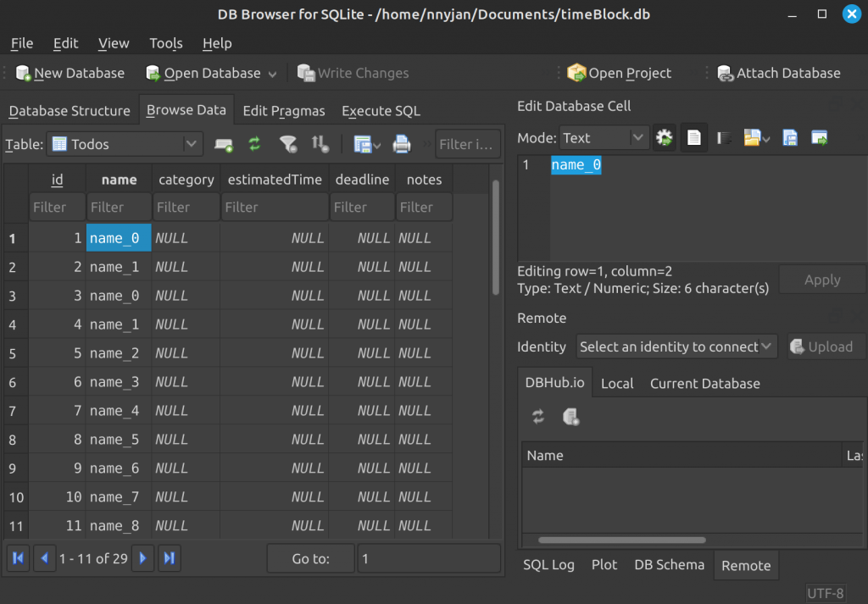
Task: Click the Apply button
Action: click(822, 280)
